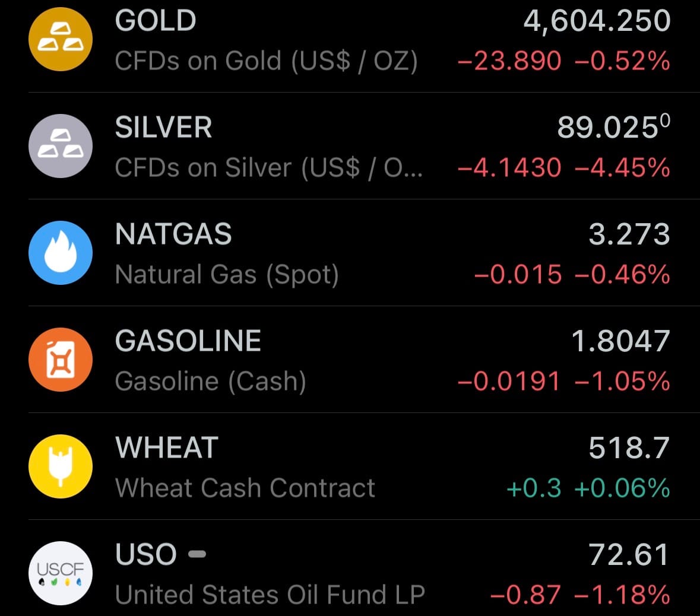This screenshot has width=700, height=616.
Task: Open the USO ticker label
Action: (x=146, y=555)
